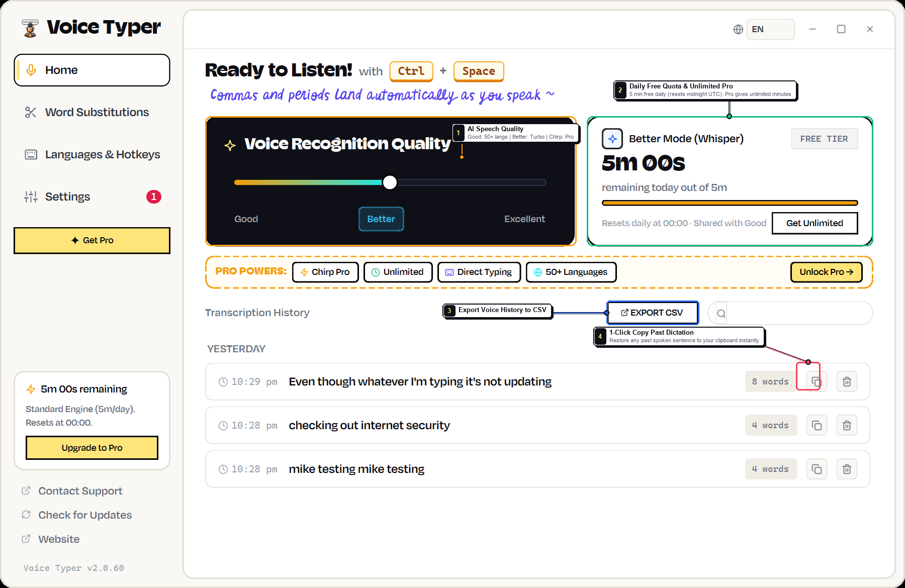Open the Home section

(92, 70)
